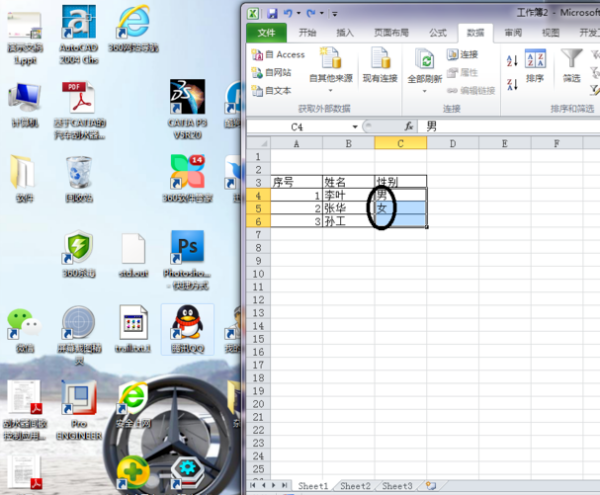
Task: Expand the 全部刷新 dropdown arrow
Action: pos(424,91)
